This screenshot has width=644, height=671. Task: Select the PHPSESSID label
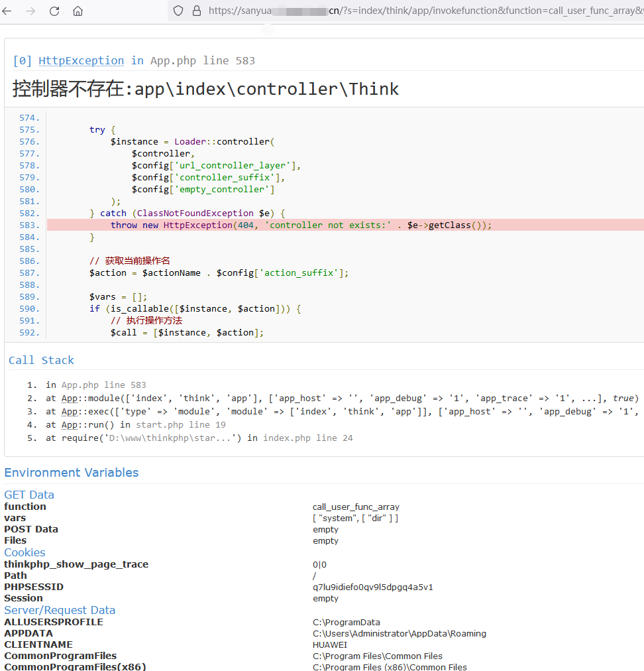[34, 587]
